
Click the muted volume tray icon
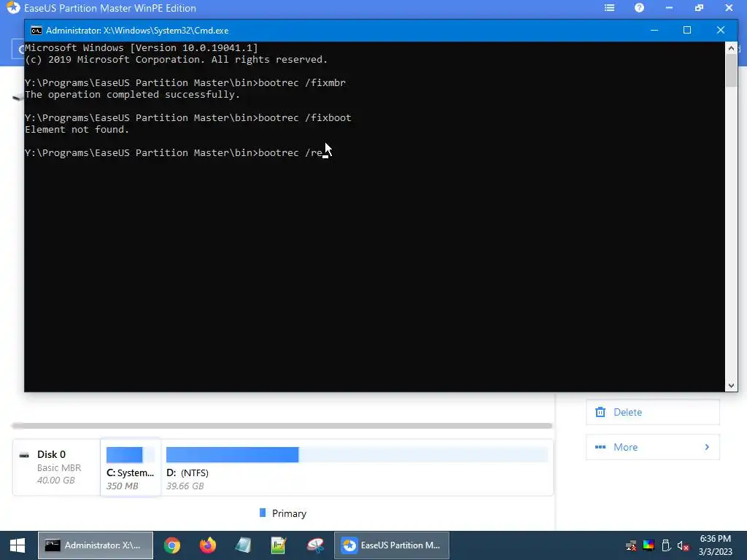(x=683, y=545)
